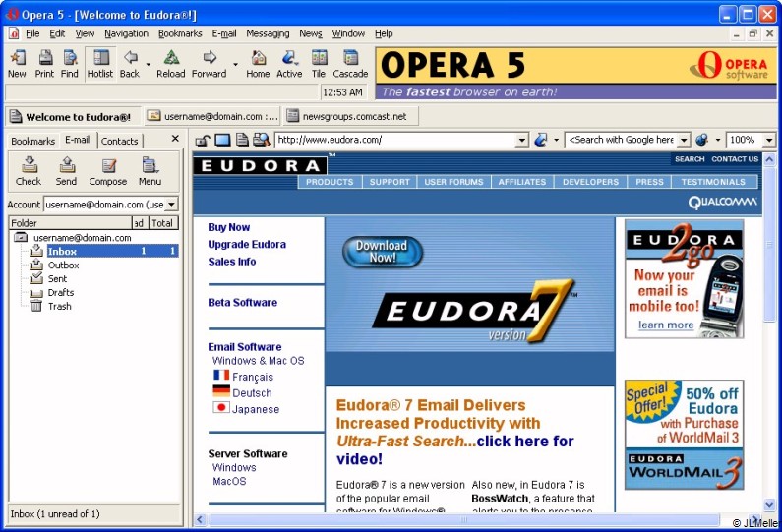Click the globe search icon beside Google field
The width and height of the screenshot is (782, 532).
(x=701, y=140)
